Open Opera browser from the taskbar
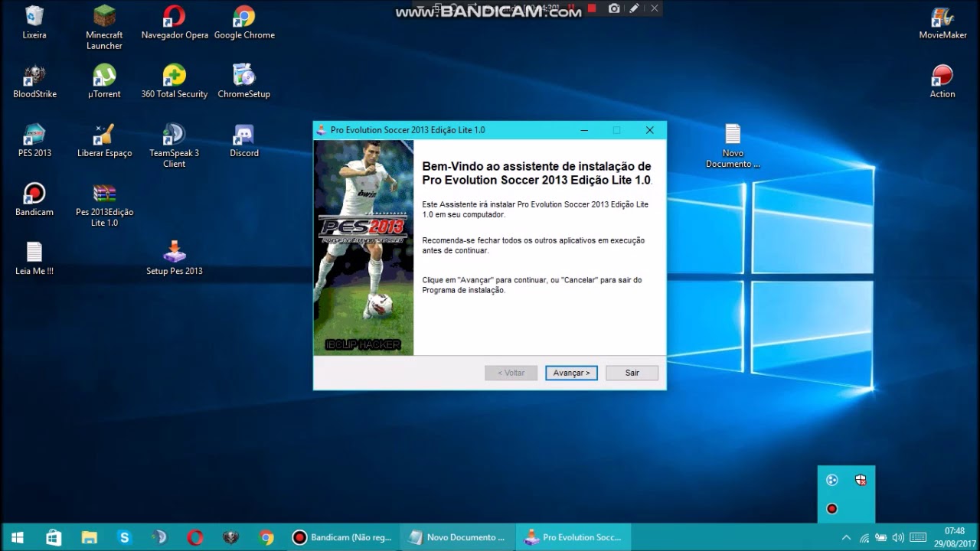 pyautogui.click(x=195, y=537)
